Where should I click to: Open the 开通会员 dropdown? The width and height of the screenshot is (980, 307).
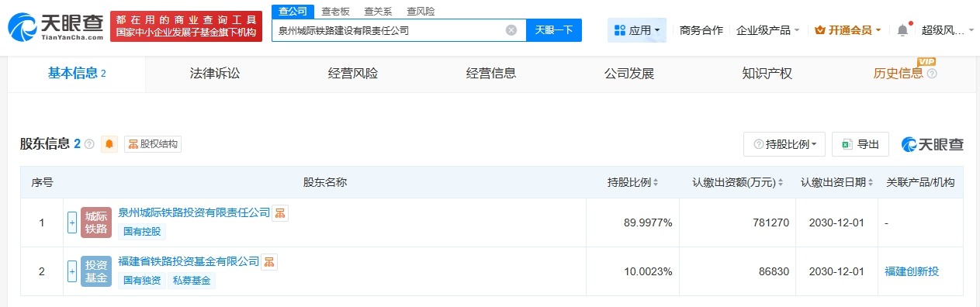coord(848,30)
